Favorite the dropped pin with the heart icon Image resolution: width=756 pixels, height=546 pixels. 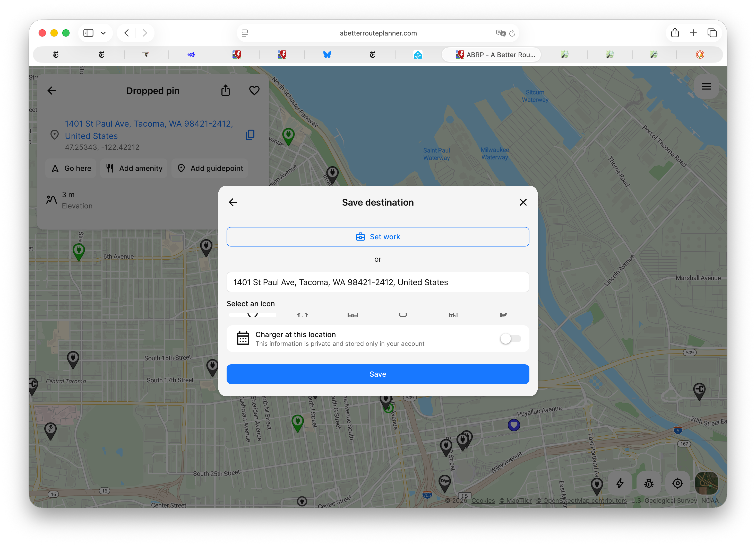coord(254,91)
